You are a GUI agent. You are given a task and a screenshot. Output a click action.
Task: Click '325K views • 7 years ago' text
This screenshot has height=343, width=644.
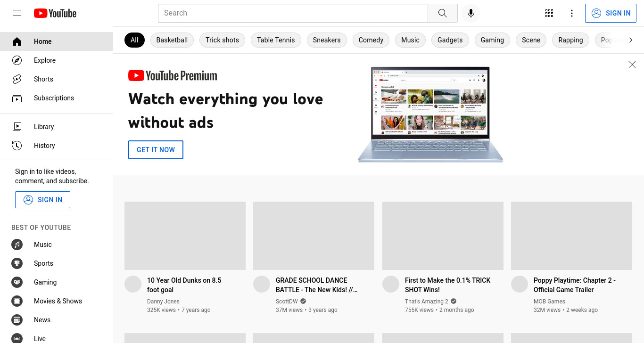coord(179,310)
